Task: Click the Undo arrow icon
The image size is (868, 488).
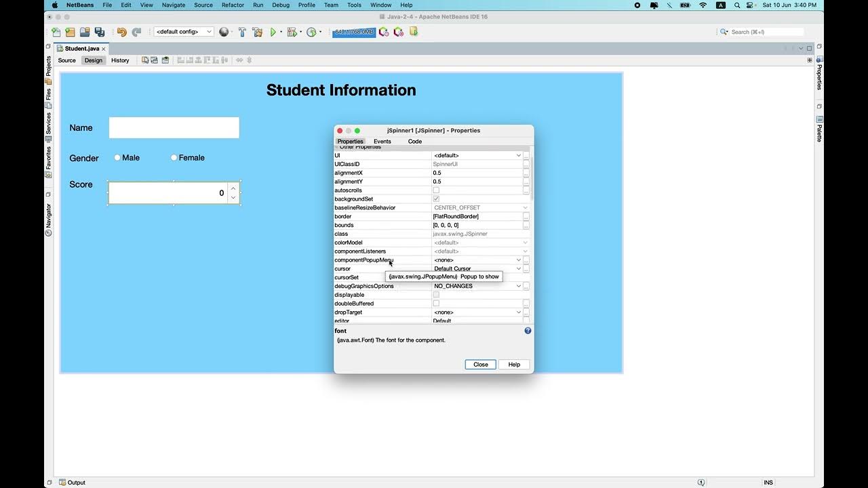Action: pos(121,32)
